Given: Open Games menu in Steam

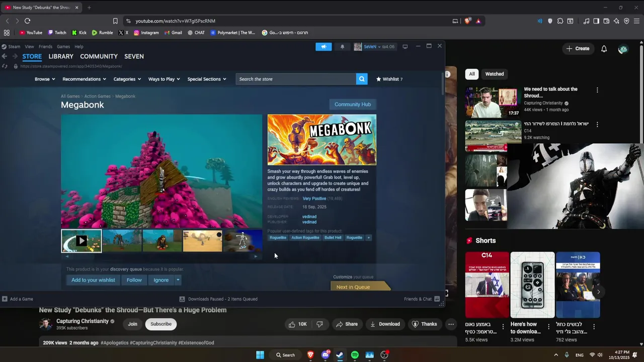Looking at the screenshot, I should (x=63, y=46).
